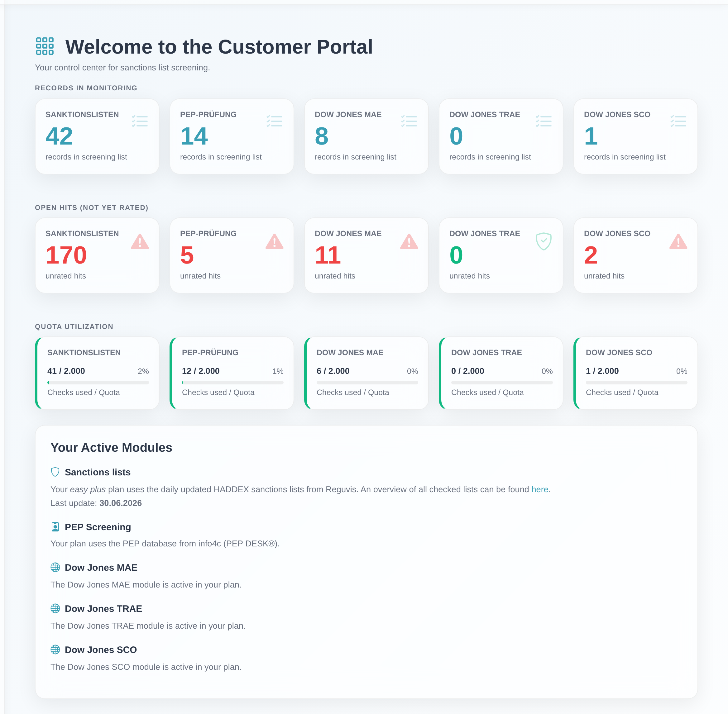Click the Sanktionslisten quota progress bar
Image resolution: width=728 pixels, height=714 pixels.
[x=98, y=383]
